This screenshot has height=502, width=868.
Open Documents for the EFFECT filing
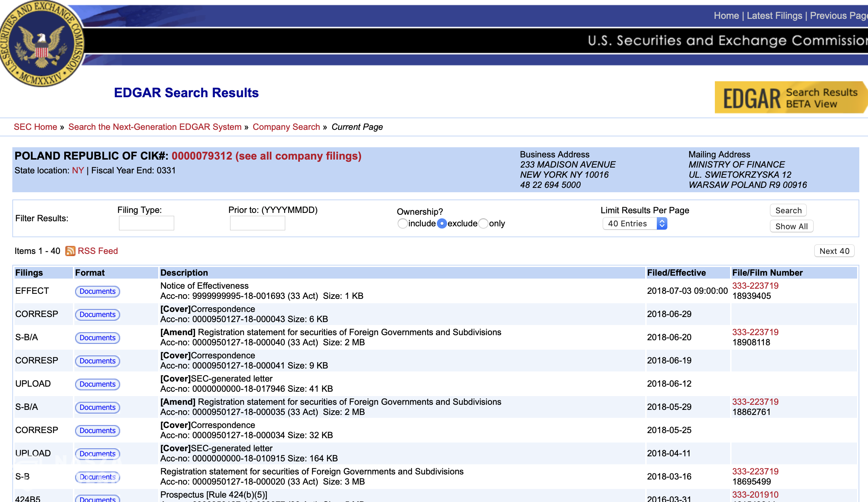click(x=98, y=291)
